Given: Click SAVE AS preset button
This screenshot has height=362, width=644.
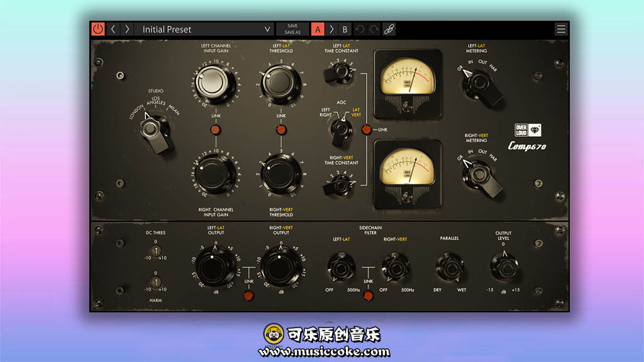Looking at the screenshot, I should click(x=292, y=33).
